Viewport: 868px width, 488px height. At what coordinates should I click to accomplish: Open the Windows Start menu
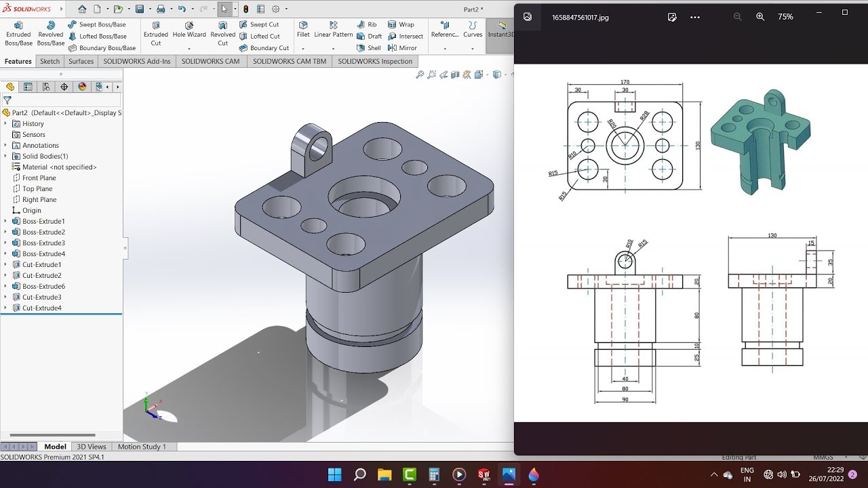coord(335,474)
